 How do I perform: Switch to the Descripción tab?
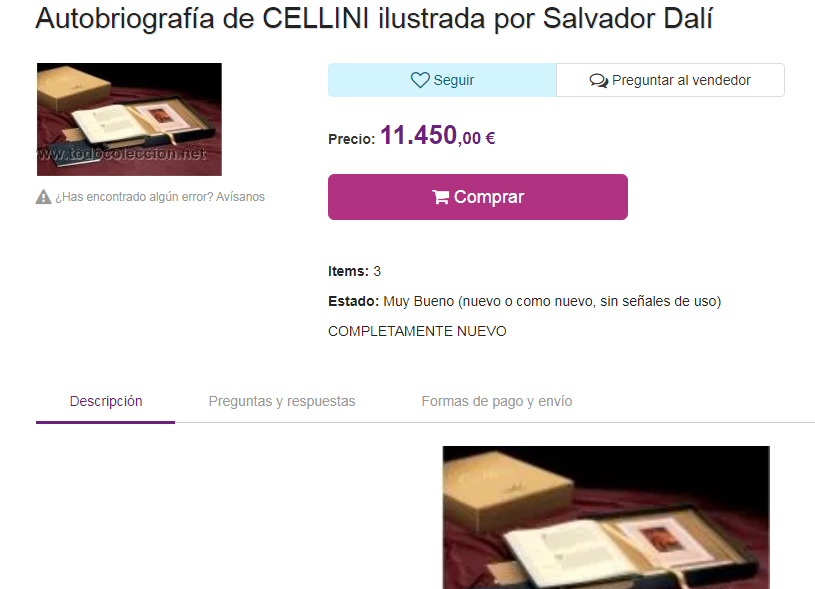106,401
